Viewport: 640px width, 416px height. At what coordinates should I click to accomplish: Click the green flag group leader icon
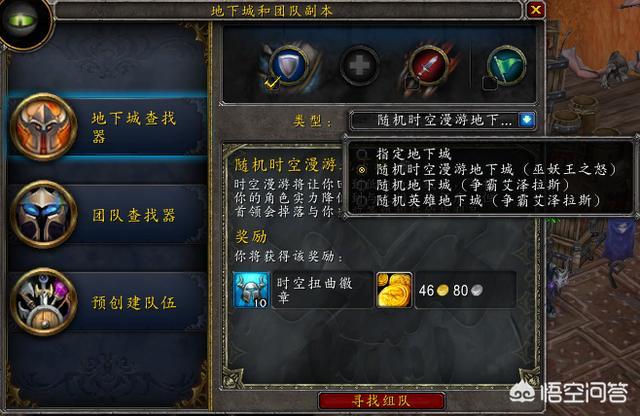(507, 65)
